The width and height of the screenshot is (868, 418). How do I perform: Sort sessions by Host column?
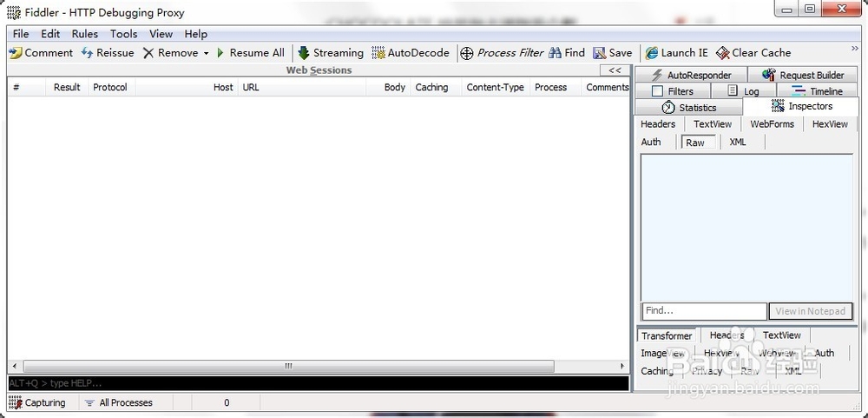tap(187, 87)
